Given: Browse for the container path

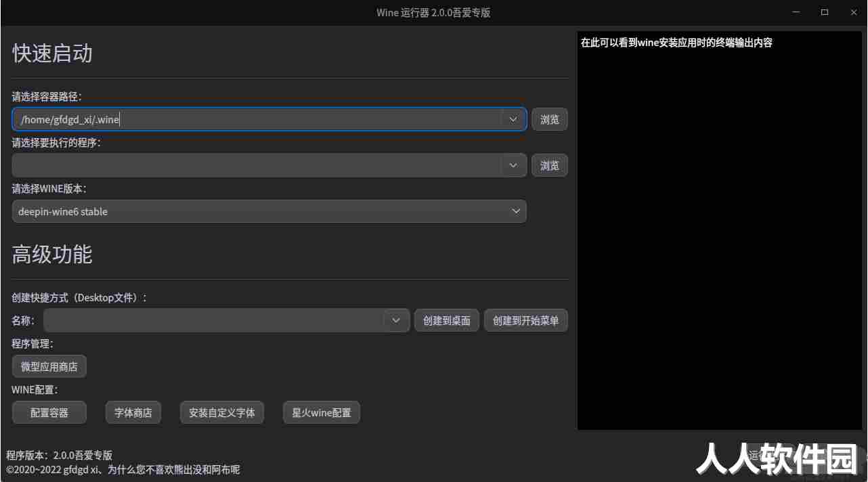Looking at the screenshot, I should 550,120.
